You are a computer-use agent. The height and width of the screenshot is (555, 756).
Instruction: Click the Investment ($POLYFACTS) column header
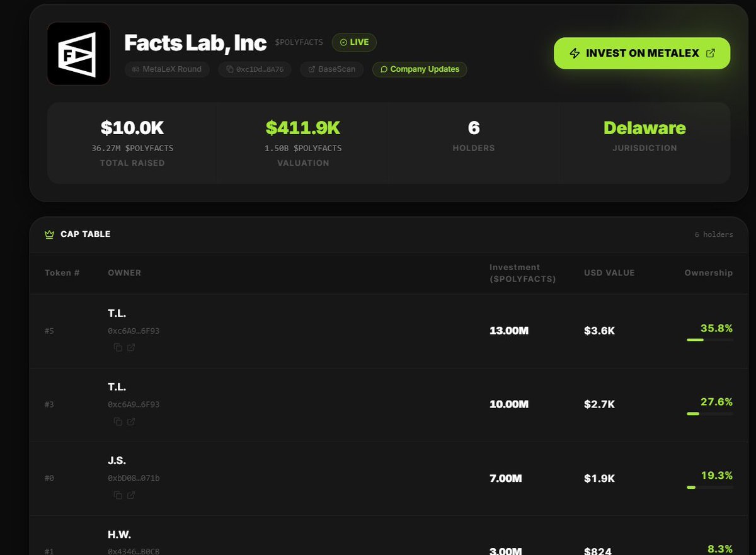click(x=523, y=273)
